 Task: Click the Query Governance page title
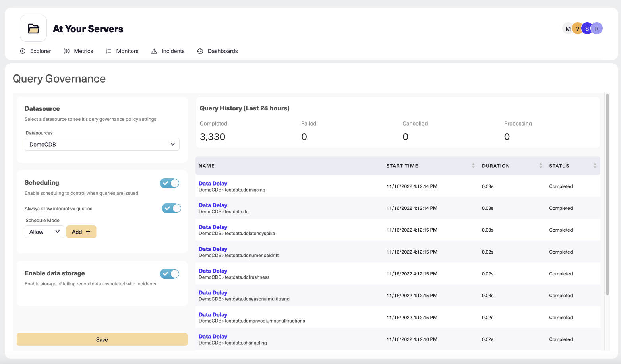point(59,79)
